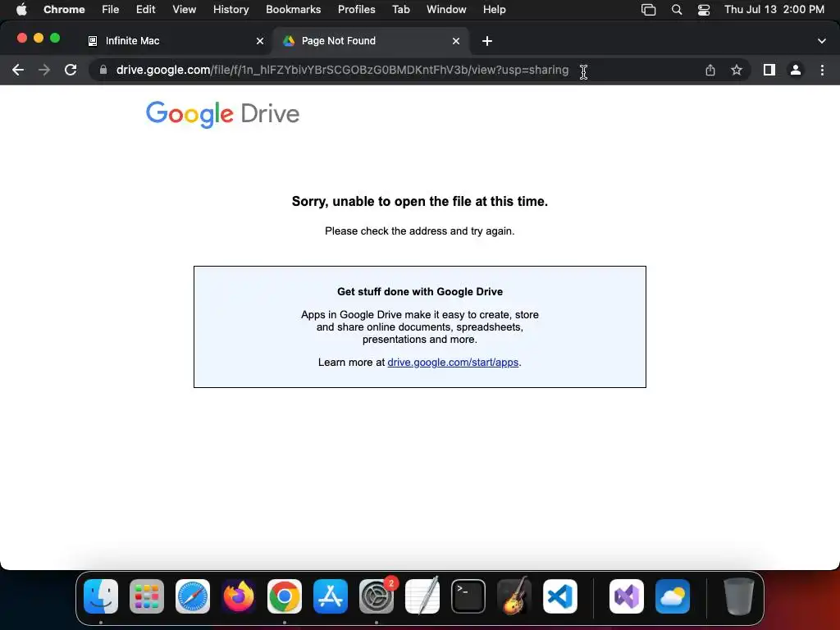The height and width of the screenshot is (630, 840).
Task: Click the Google Drive logo
Action: [x=222, y=114]
